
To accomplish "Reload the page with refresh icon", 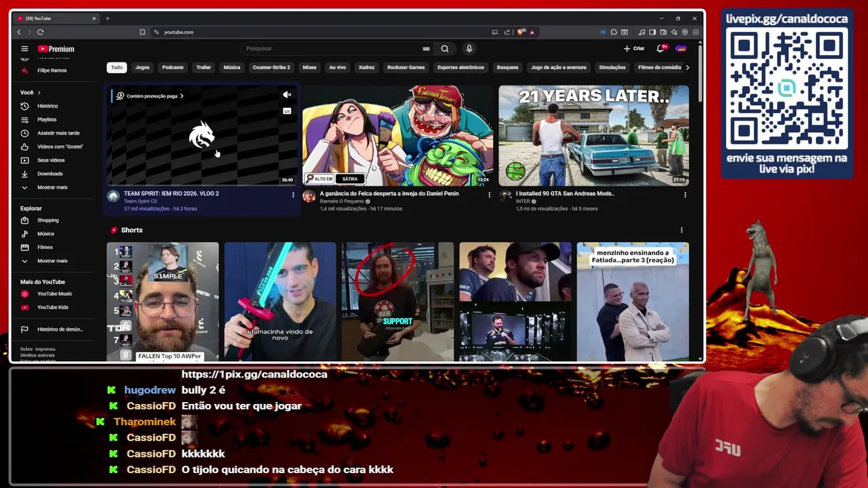I will [41, 32].
